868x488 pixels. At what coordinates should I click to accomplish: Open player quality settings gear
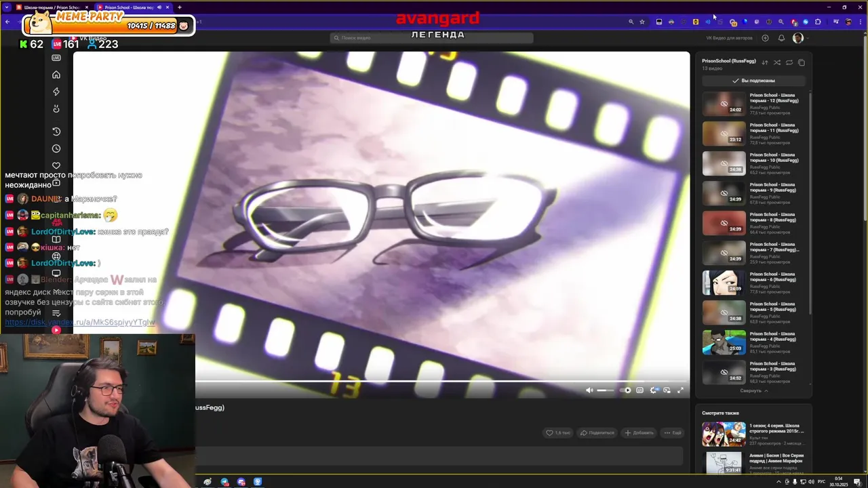653,390
